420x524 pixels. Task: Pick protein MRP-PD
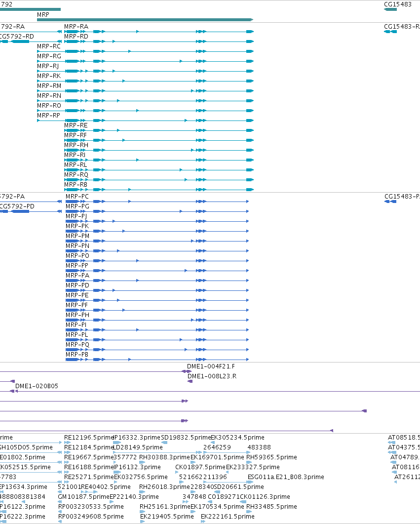[x=77, y=285]
